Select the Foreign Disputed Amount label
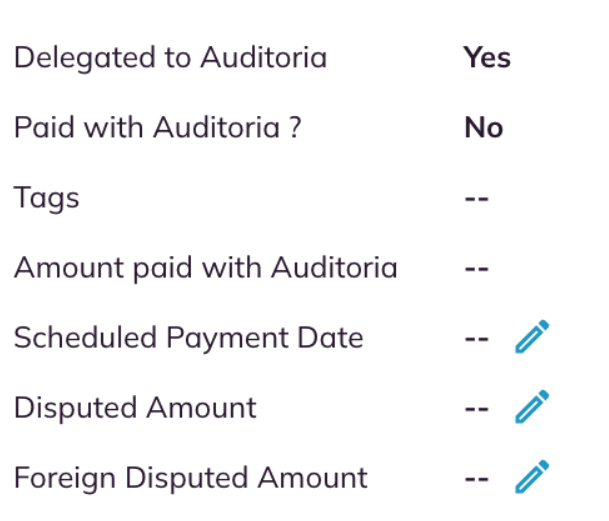 tap(191, 478)
